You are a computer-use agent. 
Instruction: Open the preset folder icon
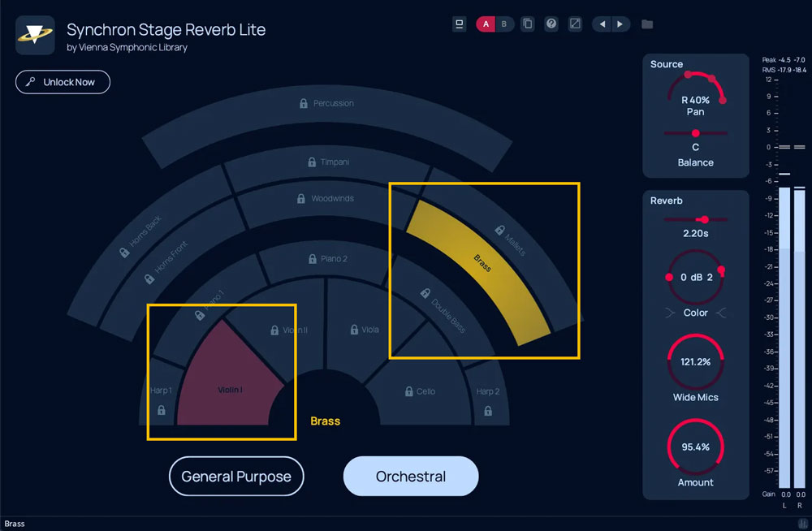coord(647,24)
